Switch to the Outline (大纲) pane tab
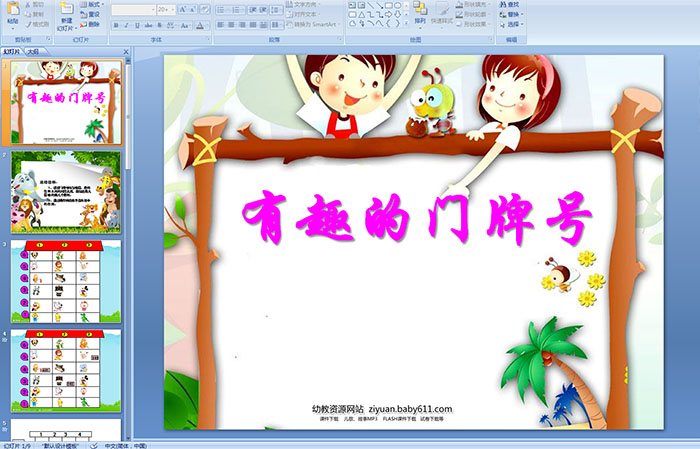 point(33,52)
